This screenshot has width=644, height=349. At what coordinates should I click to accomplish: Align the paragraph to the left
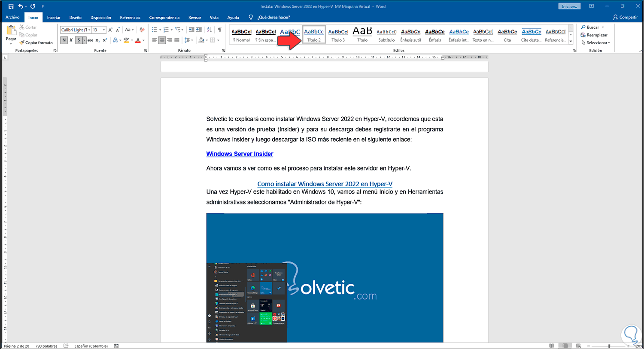pyautogui.click(x=155, y=40)
